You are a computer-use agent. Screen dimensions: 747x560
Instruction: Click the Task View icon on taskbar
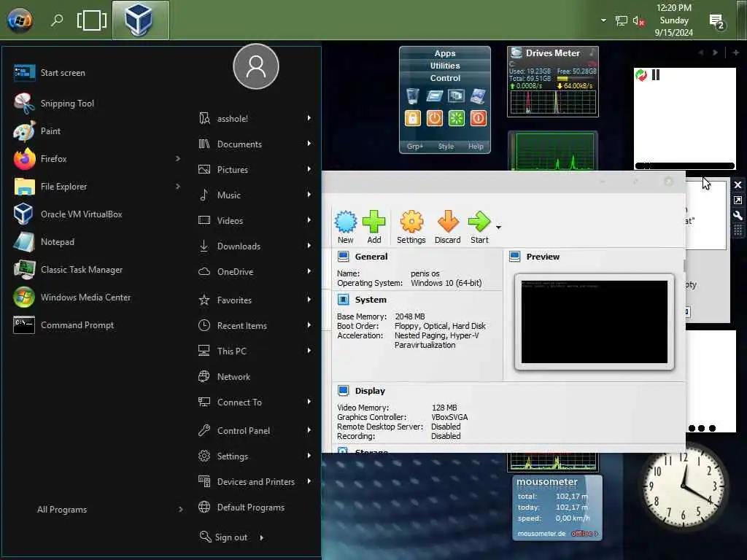coord(92,20)
